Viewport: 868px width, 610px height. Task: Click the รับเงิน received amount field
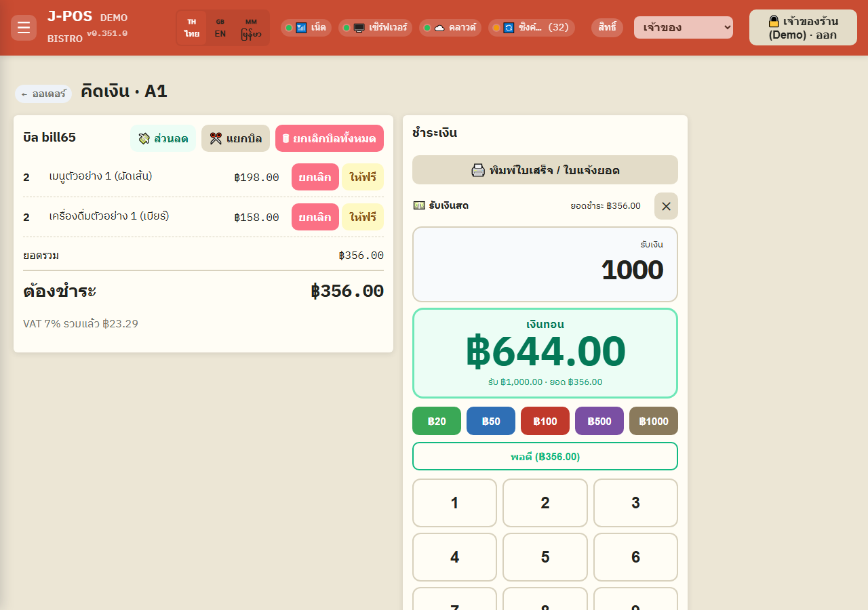(x=545, y=264)
